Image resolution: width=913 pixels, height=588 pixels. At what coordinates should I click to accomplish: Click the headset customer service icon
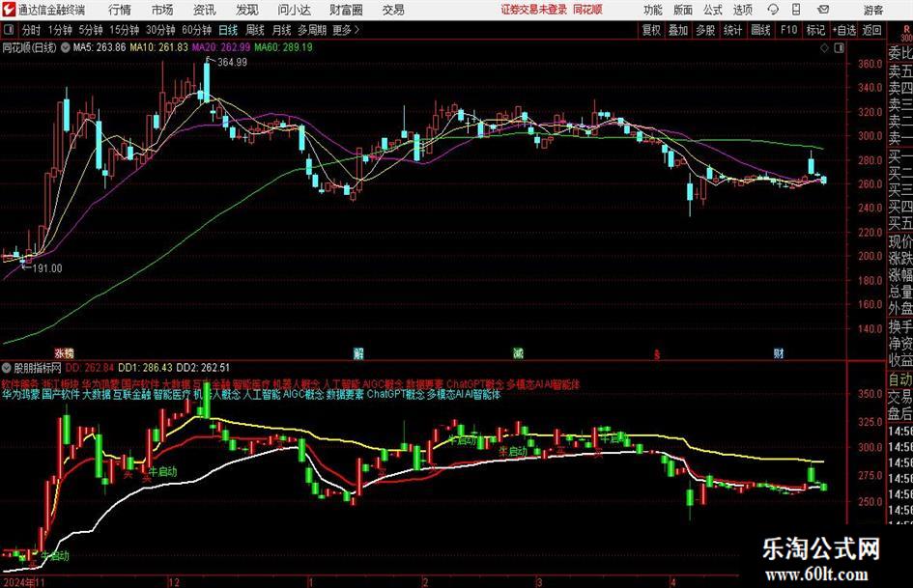773,10
